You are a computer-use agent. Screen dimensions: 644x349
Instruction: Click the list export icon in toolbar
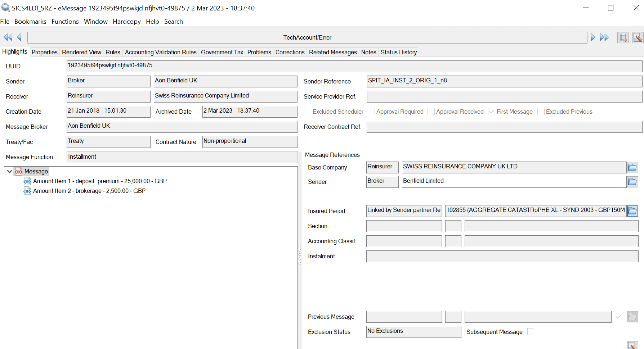[623, 37]
